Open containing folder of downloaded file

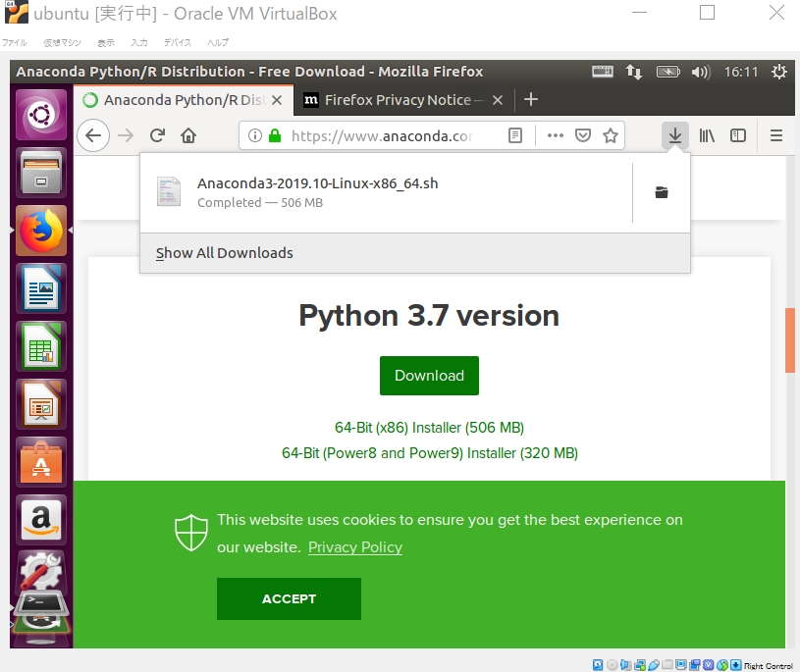(x=662, y=192)
